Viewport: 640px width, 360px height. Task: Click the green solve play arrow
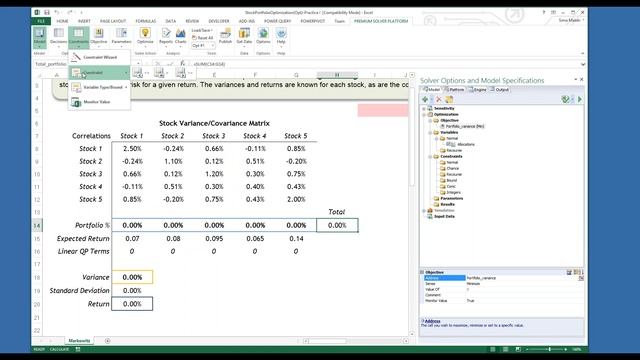pos(580,99)
